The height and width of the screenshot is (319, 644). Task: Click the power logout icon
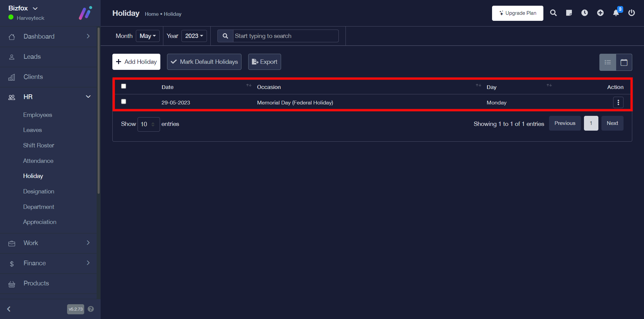coord(632,13)
